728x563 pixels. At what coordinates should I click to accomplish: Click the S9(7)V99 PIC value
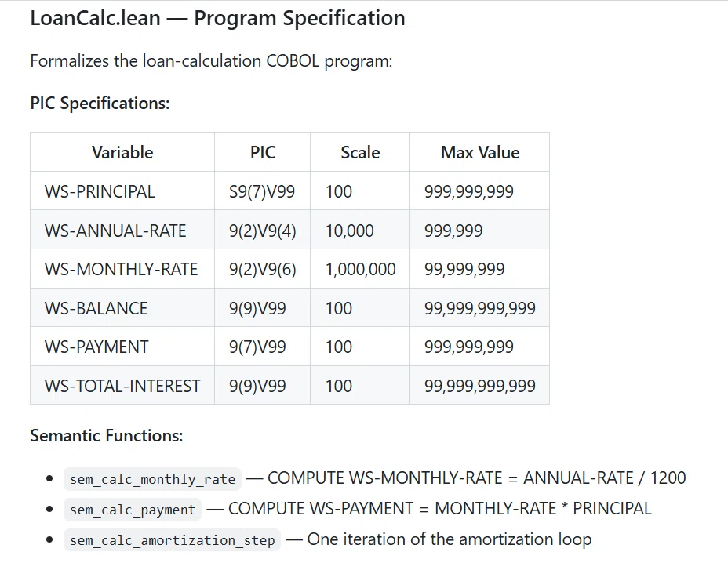point(262,191)
